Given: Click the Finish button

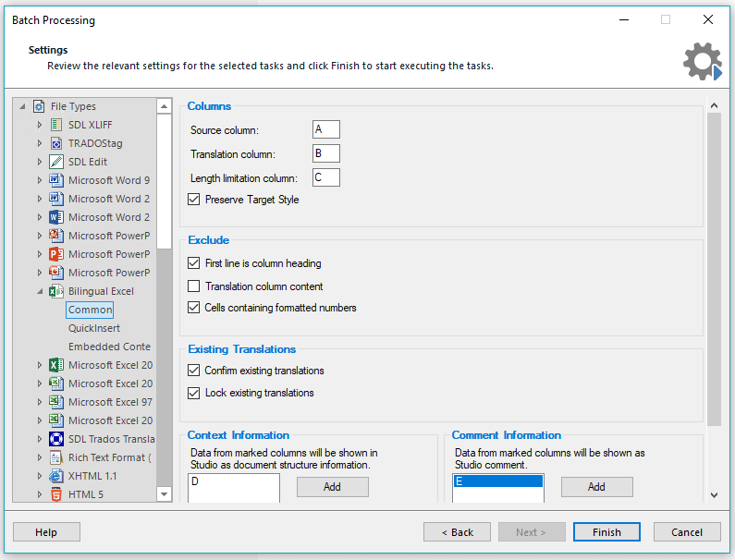Looking at the screenshot, I should [x=606, y=532].
